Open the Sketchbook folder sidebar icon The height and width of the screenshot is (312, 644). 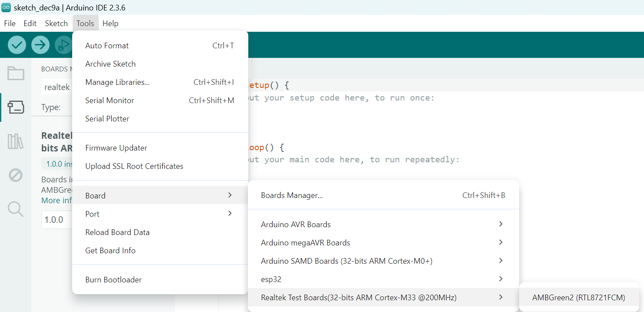pyautogui.click(x=16, y=73)
